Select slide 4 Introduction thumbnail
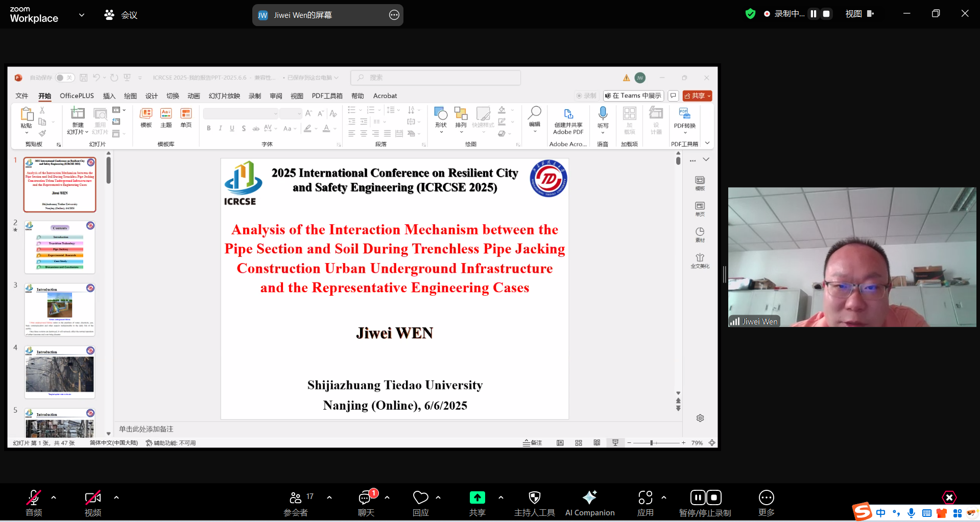The height and width of the screenshot is (522, 980). pyautogui.click(x=60, y=372)
